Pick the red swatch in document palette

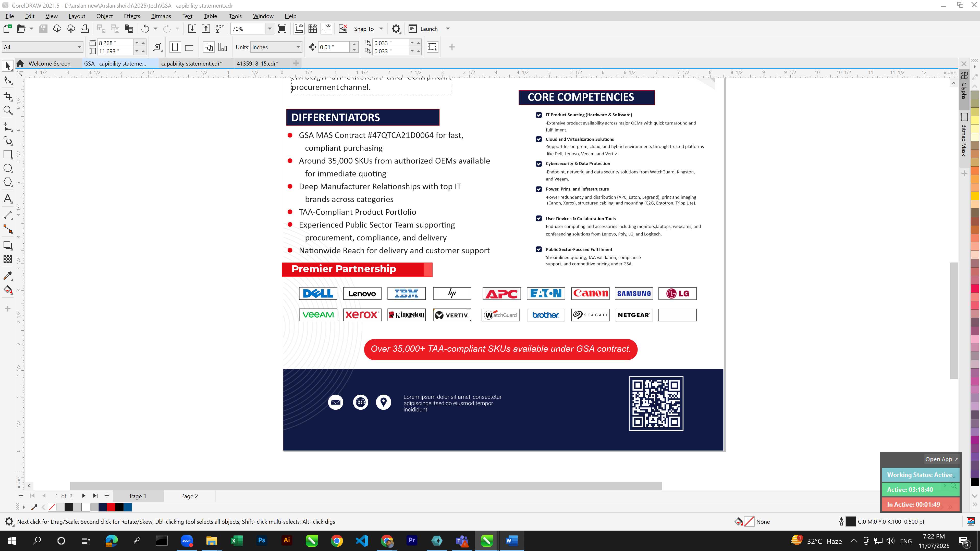pyautogui.click(x=111, y=507)
